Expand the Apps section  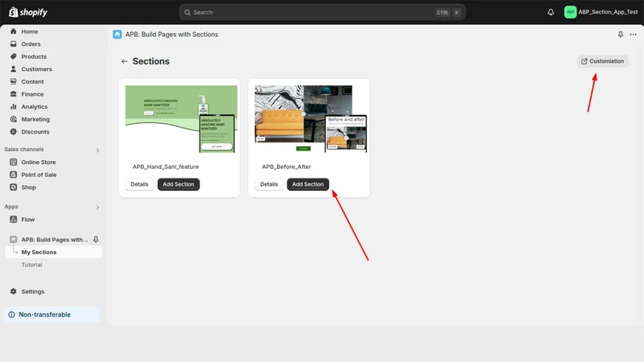97,208
